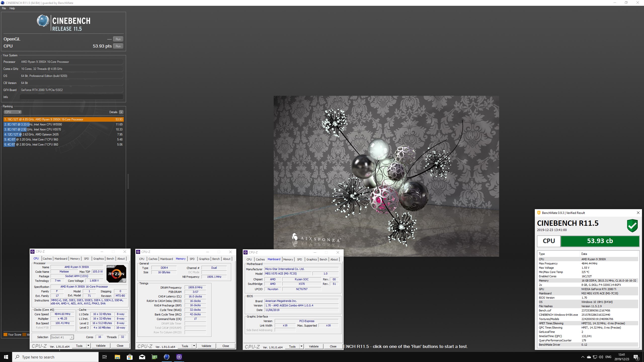Click Validate in CPU-Z CPU window

(x=101, y=346)
